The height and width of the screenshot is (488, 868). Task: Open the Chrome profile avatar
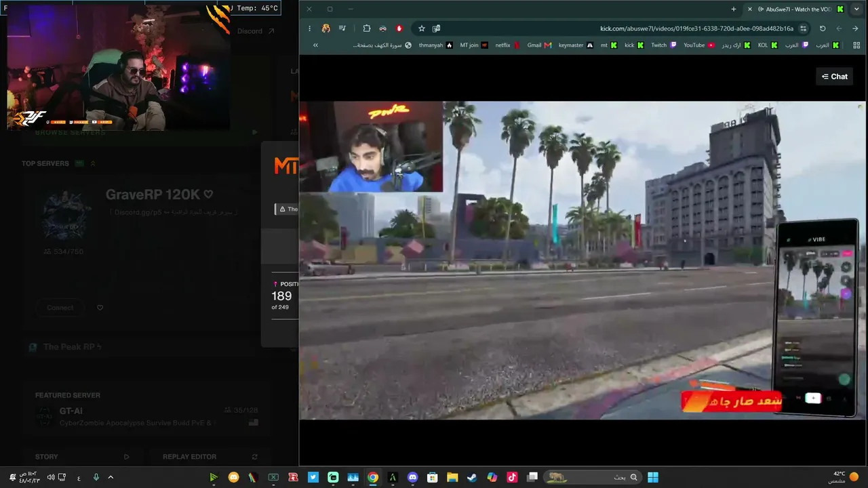pyautogui.click(x=326, y=28)
